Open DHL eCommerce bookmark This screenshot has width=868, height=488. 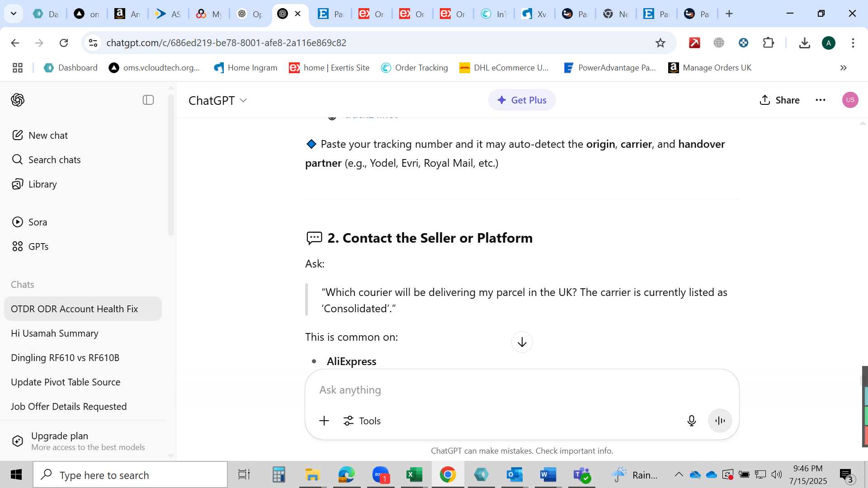[504, 68]
